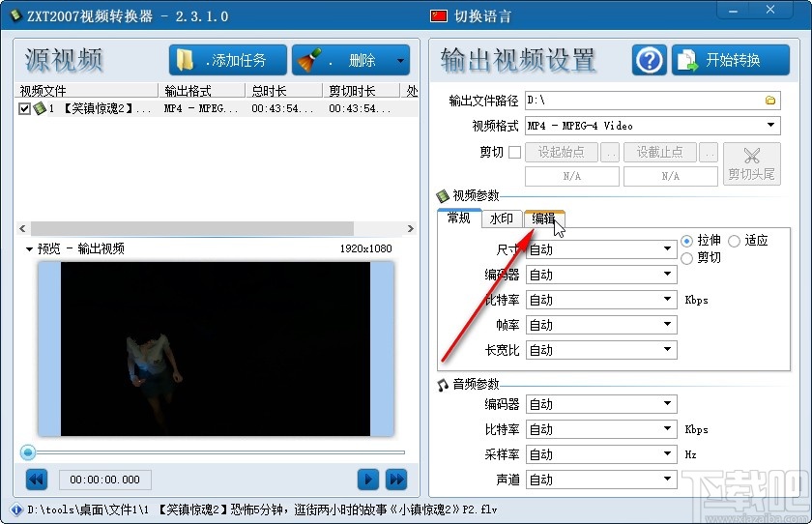Toggle the checkbox for task row 1
This screenshot has height=524, width=812.
point(24,108)
